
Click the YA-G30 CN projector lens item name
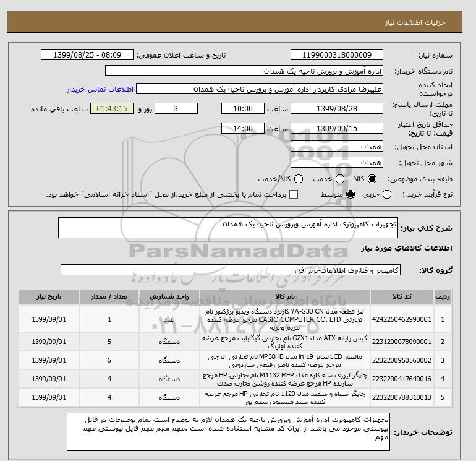pyautogui.click(x=285, y=320)
